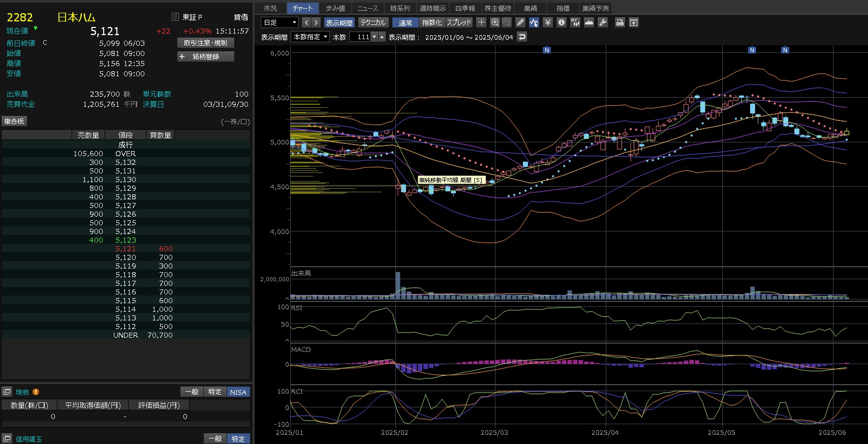868x444 pixels.
Task: Switch to the 業績予測 tab
Action: [596, 8]
